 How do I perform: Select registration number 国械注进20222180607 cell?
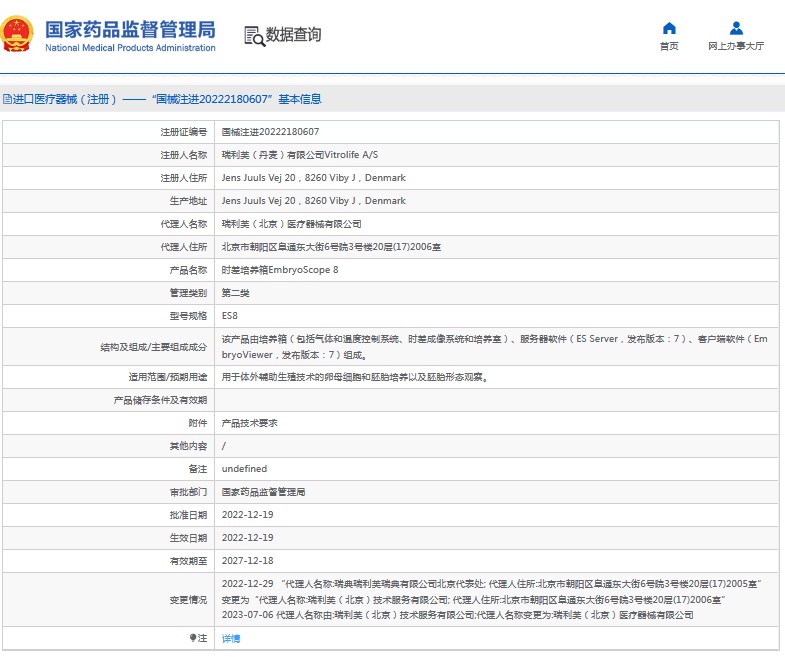pyautogui.click(x=270, y=132)
